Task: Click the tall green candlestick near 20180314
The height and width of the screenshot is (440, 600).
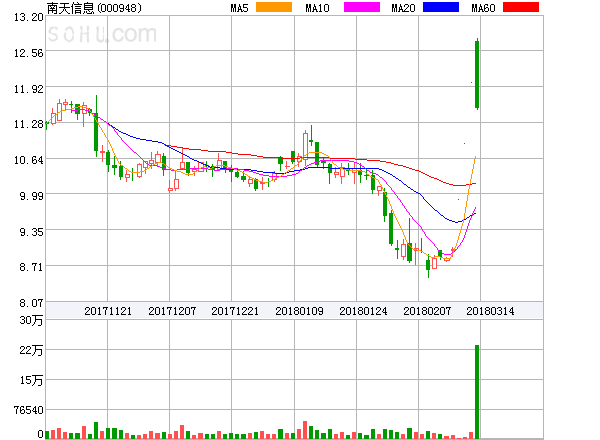Action: click(x=477, y=74)
